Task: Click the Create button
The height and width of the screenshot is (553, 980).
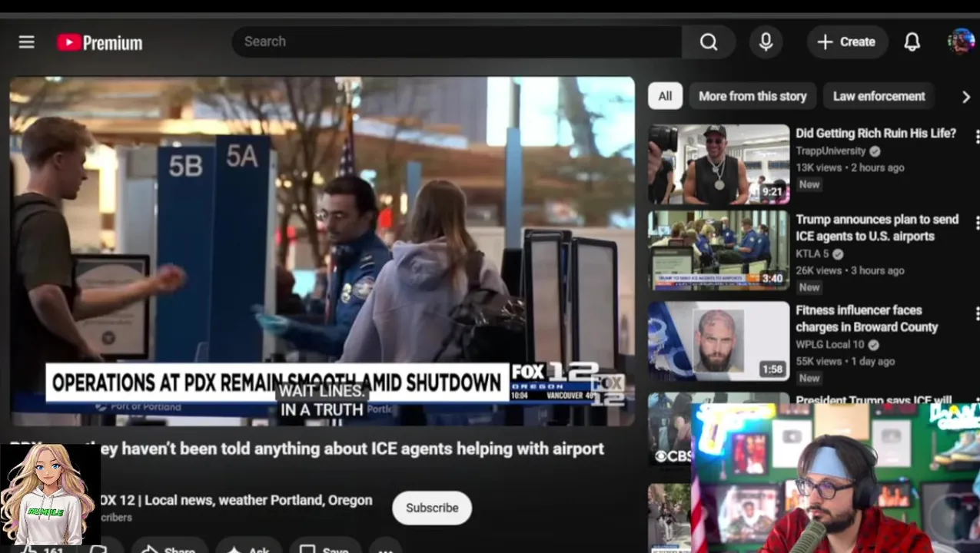Action: (847, 42)
